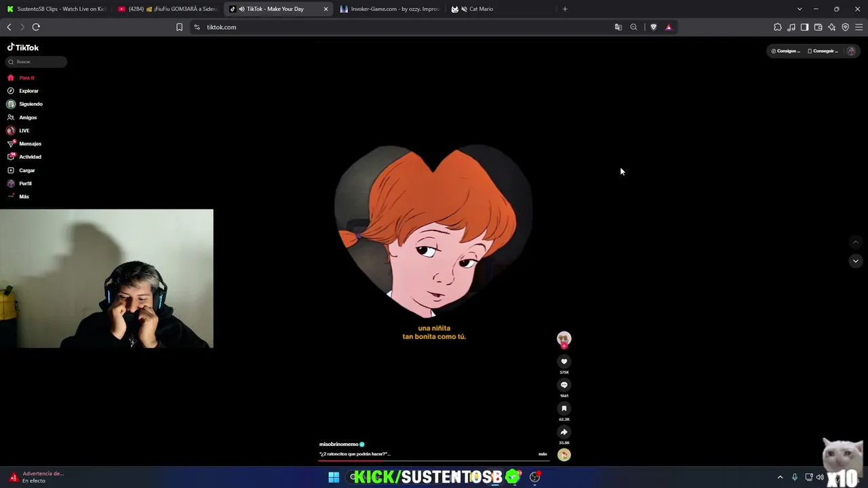Open site settings icon beside the URL
This screenshot has height=488, width=868.
(197, 27)
